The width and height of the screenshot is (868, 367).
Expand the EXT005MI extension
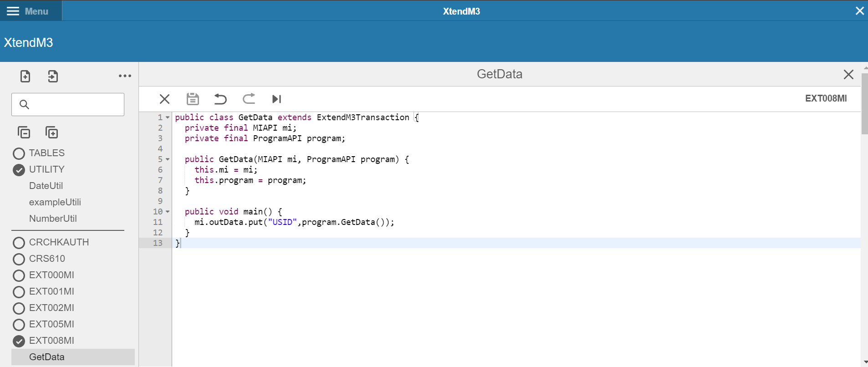click(x=19, y=325)
